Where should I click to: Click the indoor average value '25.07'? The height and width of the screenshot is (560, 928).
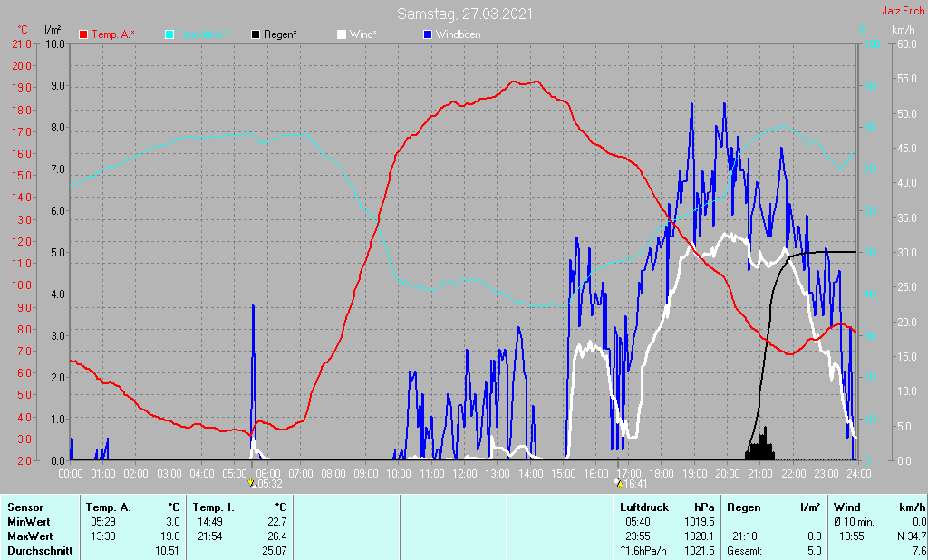pos(274,551)
